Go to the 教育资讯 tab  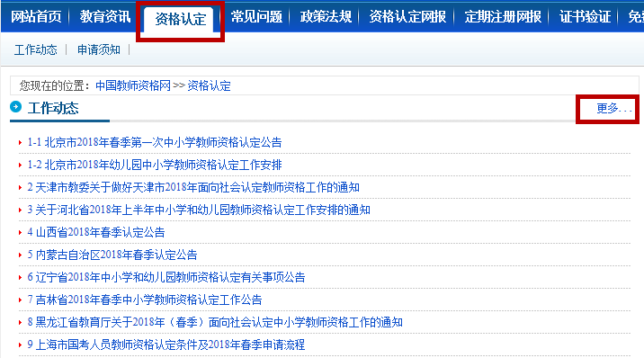[x=105, y=16]
